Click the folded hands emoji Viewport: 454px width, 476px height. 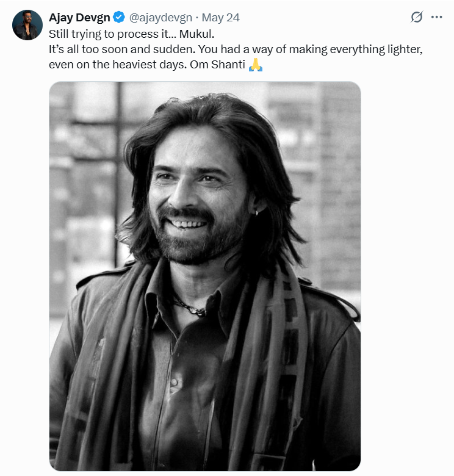(256, 65)
